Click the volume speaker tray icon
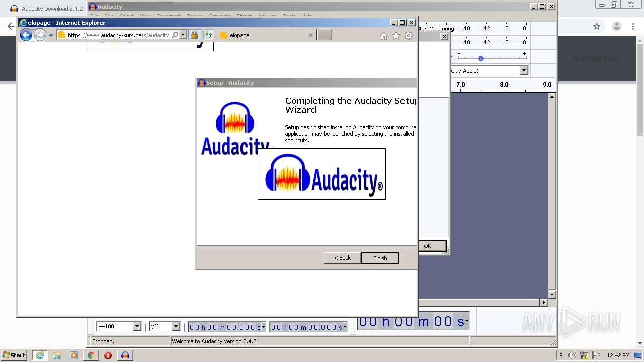Screen dimensions: 644x362 pos(572,355)
